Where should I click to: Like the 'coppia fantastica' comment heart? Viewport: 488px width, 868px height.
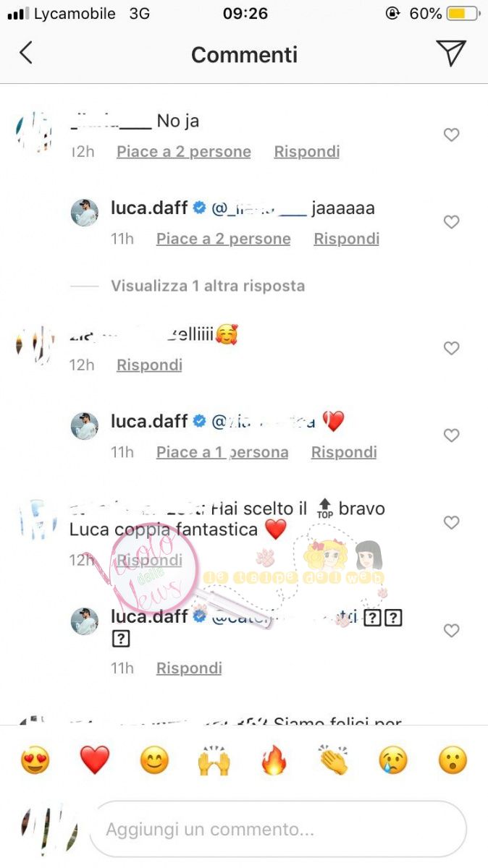[451, 522]
